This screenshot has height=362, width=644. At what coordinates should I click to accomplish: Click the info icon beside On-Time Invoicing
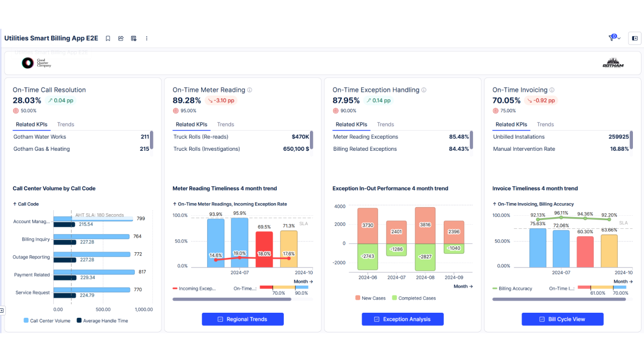click(551, 89)
